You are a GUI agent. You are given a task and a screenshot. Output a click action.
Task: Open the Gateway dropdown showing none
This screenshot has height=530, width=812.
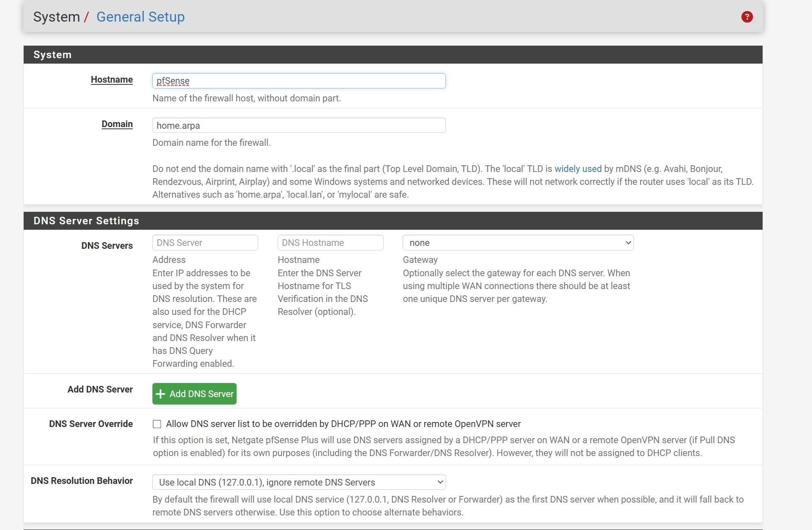(517, 243)
